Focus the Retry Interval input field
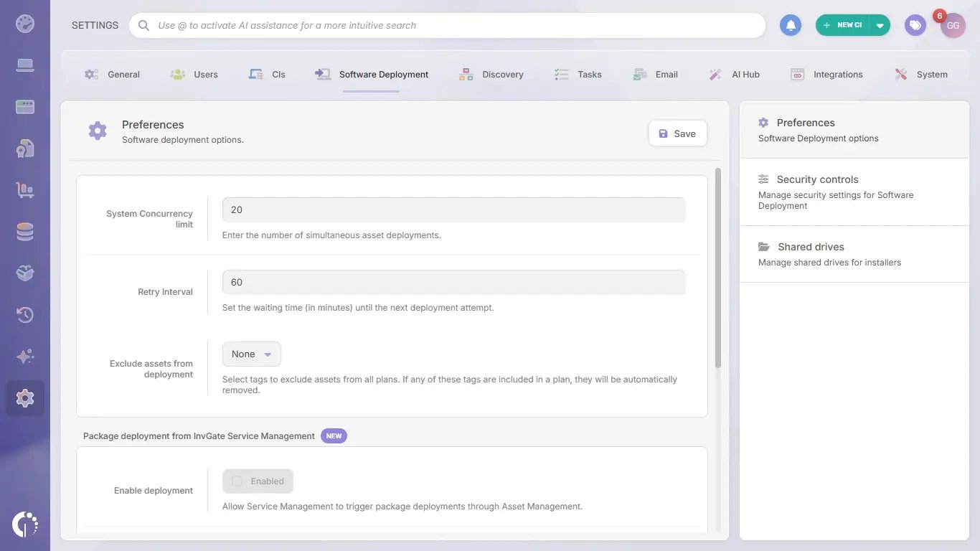The height and width of the screenshot is (551, 980). point(453,282)
